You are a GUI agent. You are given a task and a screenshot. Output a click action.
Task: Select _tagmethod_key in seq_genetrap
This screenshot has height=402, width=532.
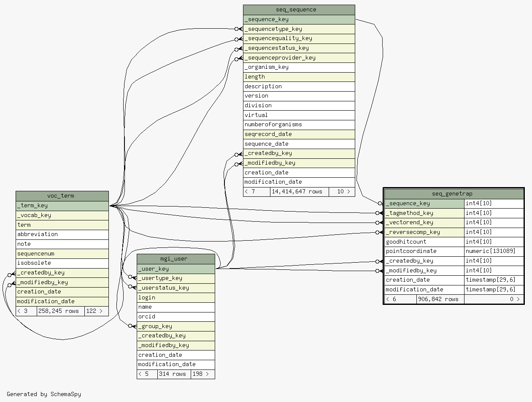pos(424,213)
